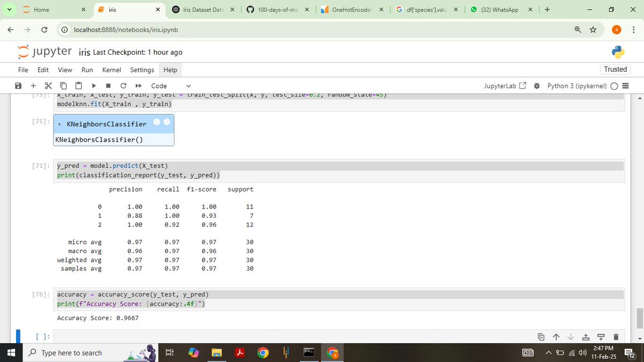
Task: Switch to the OneHotEncoder browser tab
Action: point(352,10)
